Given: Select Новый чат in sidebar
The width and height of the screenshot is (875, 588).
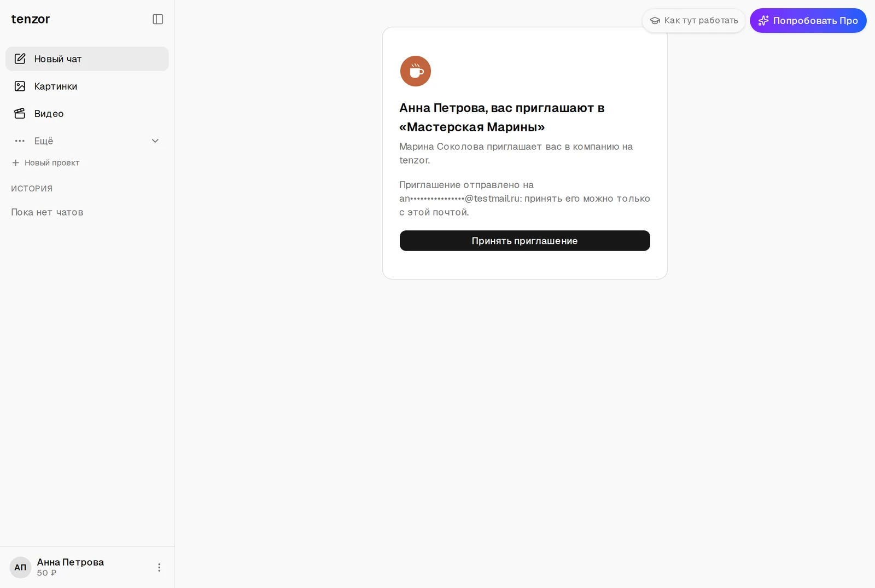Looking at the screenshot, I should [87, 59].
